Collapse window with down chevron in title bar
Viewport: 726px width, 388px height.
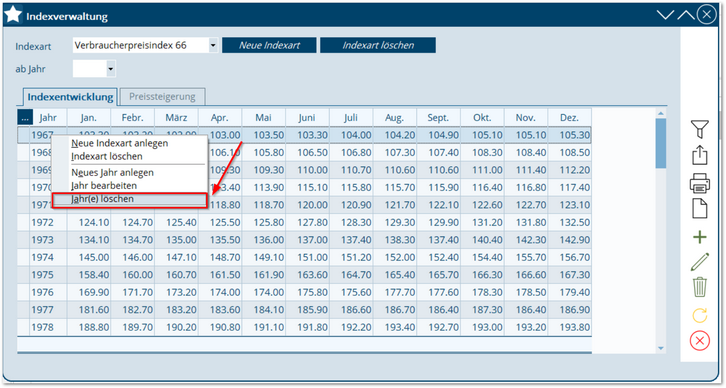(x=665, y=15)
